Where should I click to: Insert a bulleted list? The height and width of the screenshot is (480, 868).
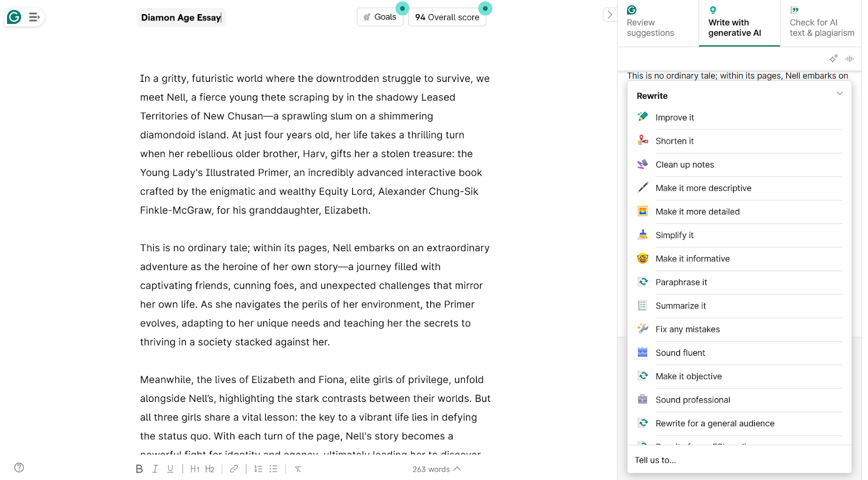point(273,469)
